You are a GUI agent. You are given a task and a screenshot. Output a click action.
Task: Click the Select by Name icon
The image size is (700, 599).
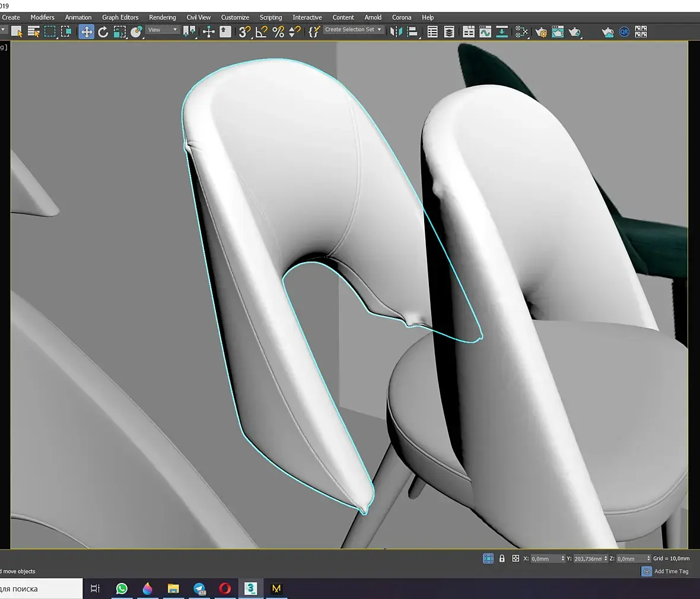coord(34,32)
